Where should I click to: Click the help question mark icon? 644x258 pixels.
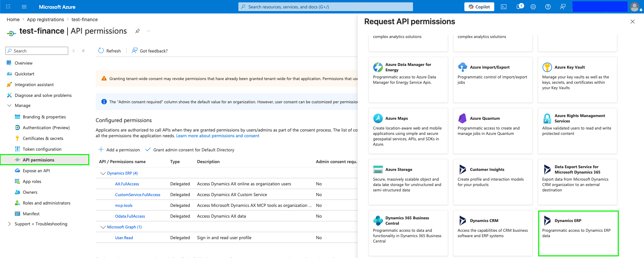point(548,7)
